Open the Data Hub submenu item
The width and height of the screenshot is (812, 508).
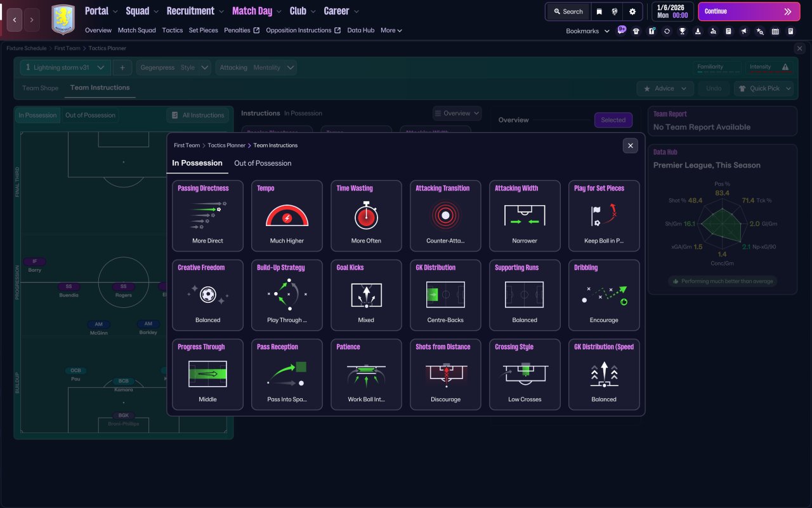pos(361,30)
